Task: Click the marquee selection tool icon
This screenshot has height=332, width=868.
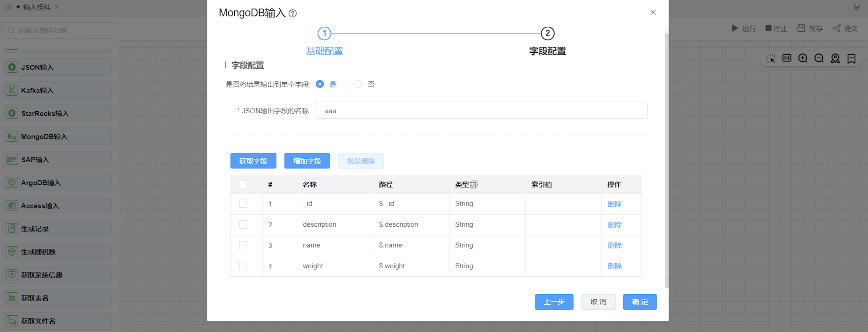Action: coord(770,58)
